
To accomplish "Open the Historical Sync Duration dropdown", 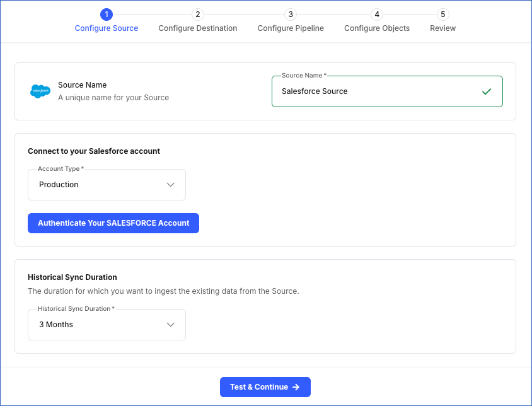I will coord(107,324).
